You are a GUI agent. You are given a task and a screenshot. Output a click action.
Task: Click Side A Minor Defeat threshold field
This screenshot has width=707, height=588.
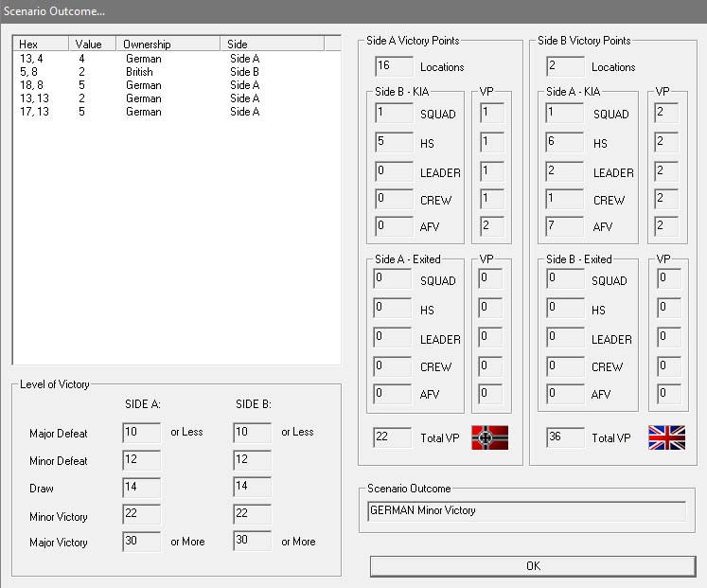point(142,460)
